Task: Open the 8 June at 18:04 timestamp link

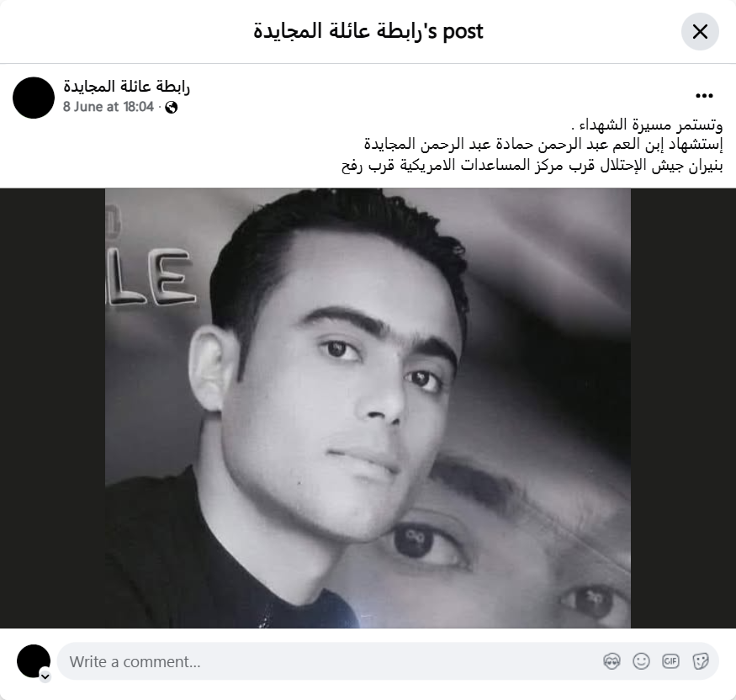Action: pos(109,107)
